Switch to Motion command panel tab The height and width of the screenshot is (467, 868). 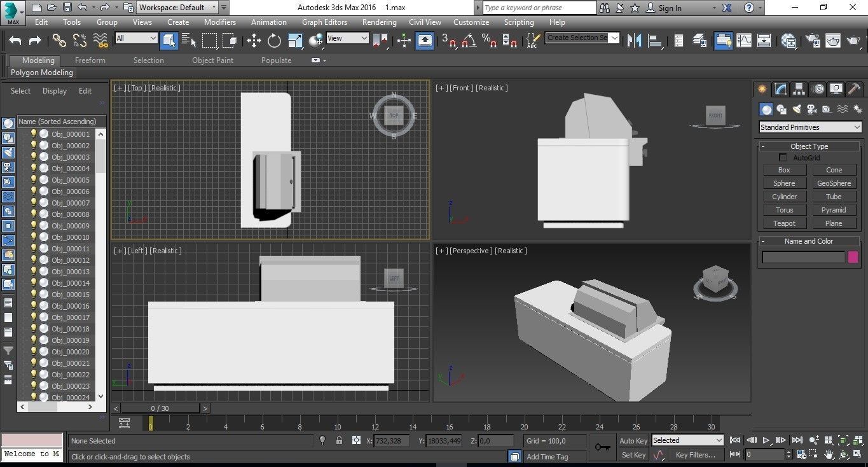818,89
